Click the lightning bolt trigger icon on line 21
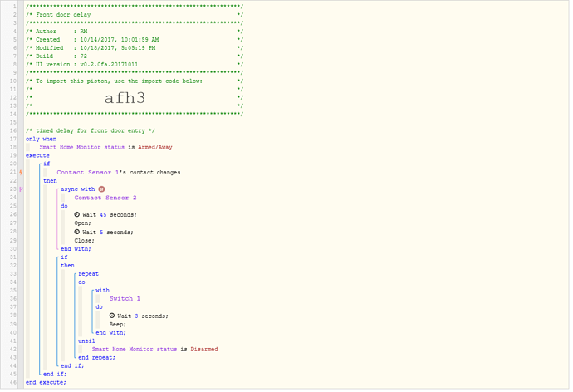 [21, 173]
